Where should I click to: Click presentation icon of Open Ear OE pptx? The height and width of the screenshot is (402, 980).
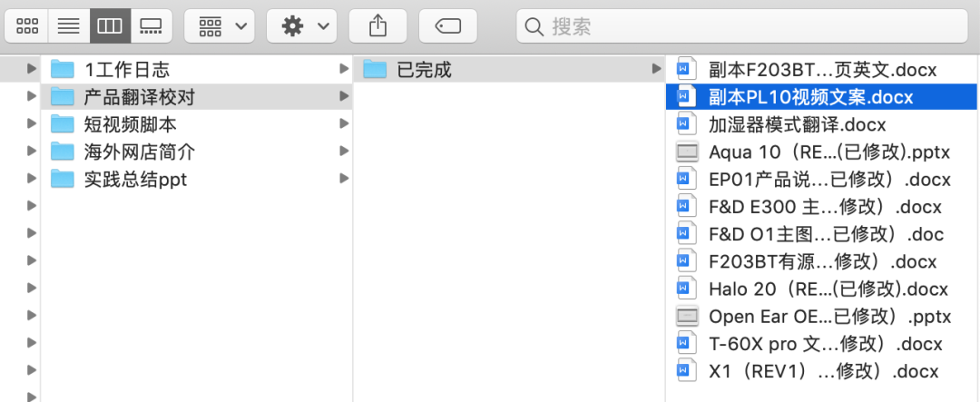687,317
